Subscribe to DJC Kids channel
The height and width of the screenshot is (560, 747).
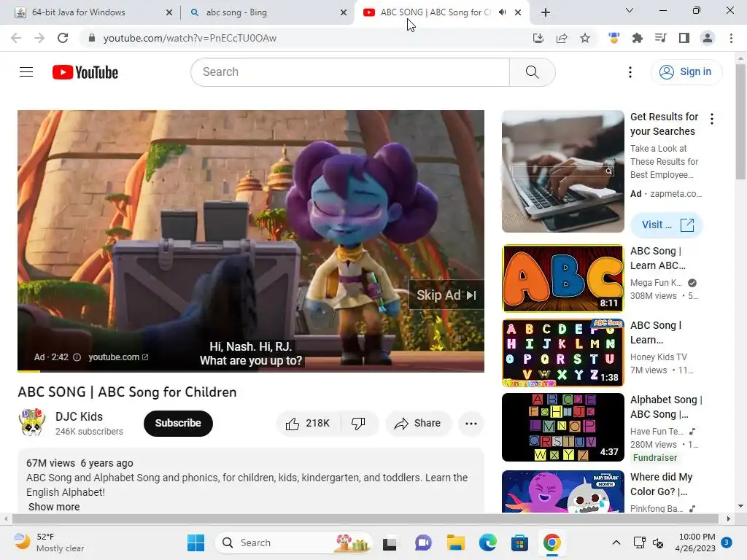tap(178, 424)
